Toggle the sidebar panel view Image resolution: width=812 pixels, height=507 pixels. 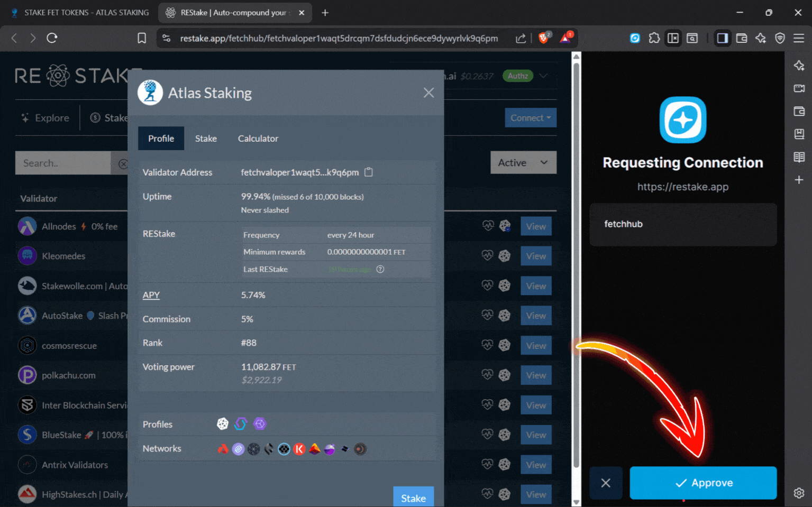722,38
